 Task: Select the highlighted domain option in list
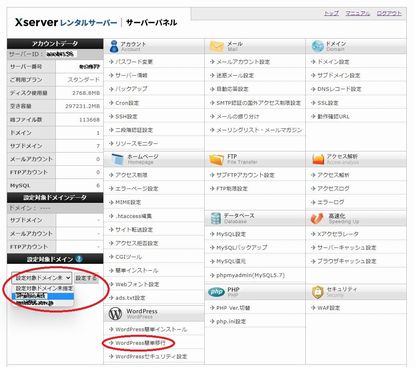click(x=43, y=296)
